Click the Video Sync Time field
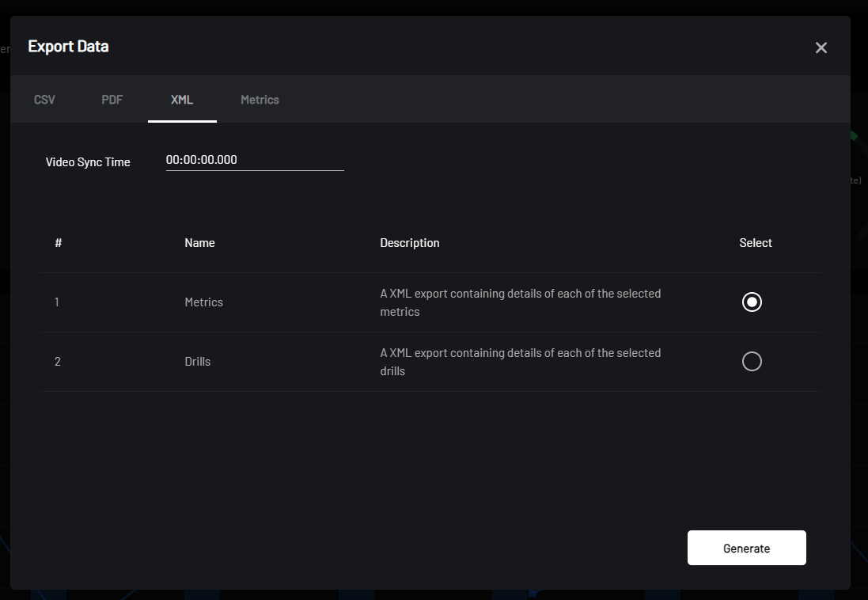The width and height of the screenshot is (868, 600). pyautogui.click(x=255, y=160)
